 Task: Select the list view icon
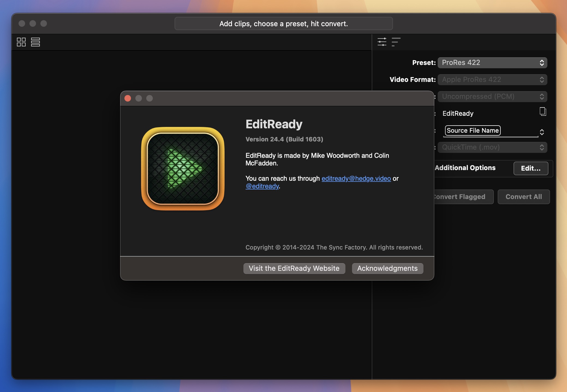35,41
